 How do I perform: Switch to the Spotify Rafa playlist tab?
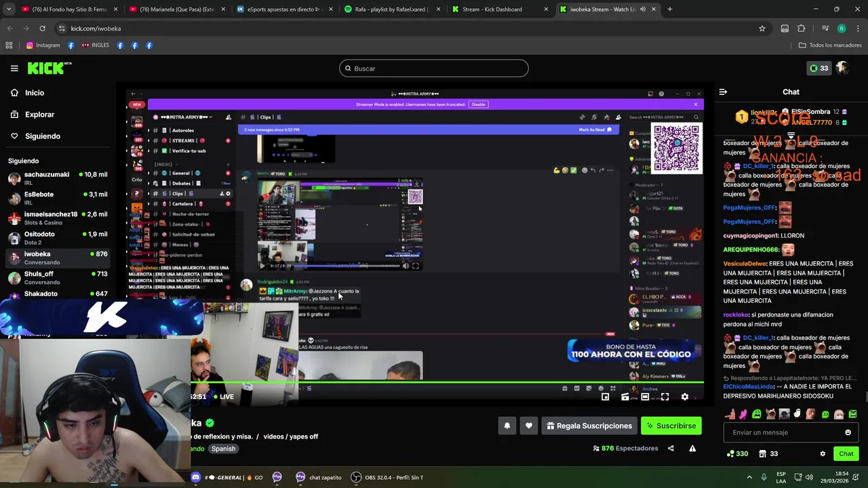point(391,9)
